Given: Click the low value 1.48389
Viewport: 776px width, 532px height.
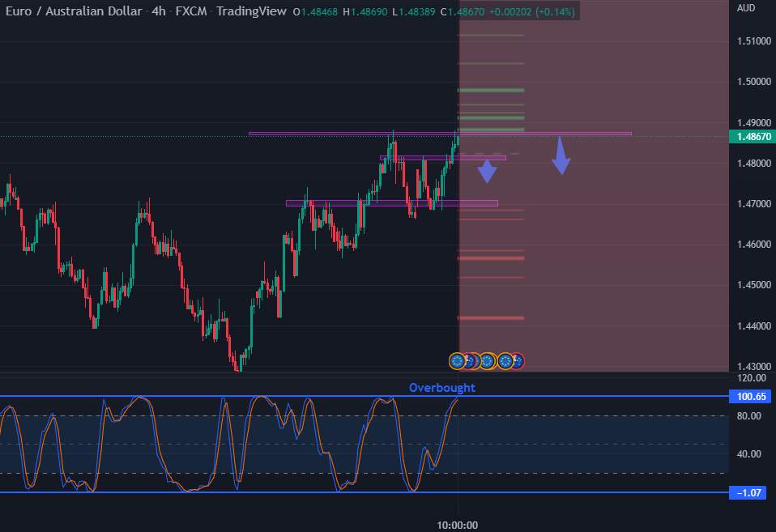Looking at the screenshot, I should (x=416, y=12).
